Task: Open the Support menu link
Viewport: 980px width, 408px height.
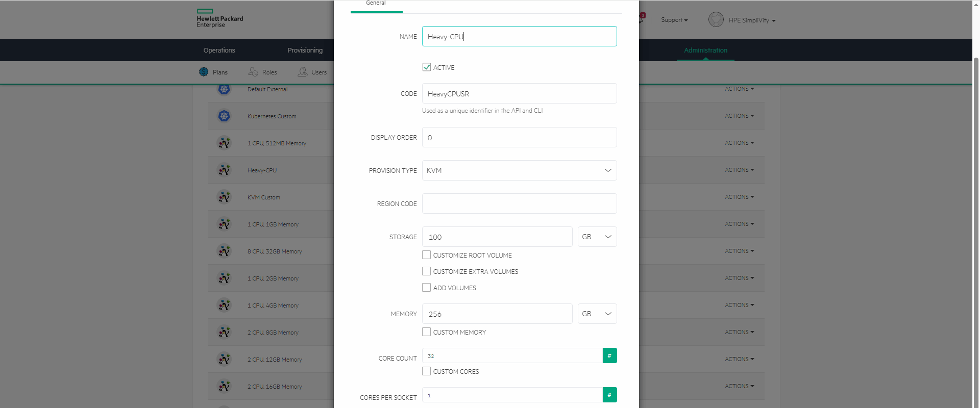Action: click(674, 20)
